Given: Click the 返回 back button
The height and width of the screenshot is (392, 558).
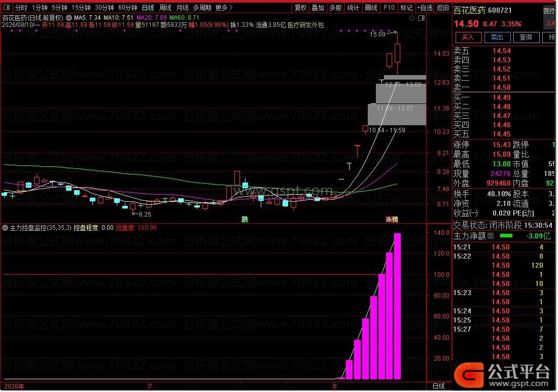Looking at the screenshot, I should (443, 8).
